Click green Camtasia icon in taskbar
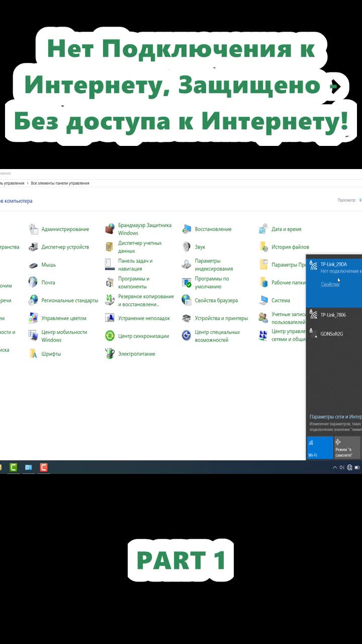 pyautogui.click(x=13, y=467)
